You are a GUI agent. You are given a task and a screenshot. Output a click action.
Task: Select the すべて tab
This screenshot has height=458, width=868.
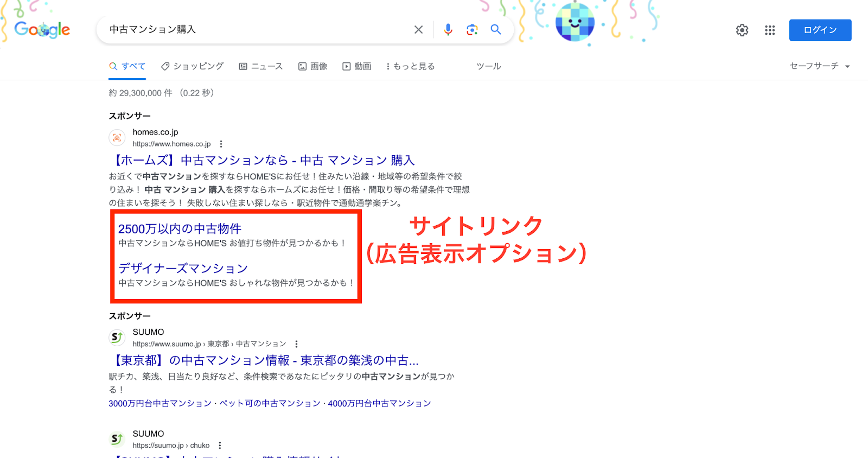click(127, 66)
